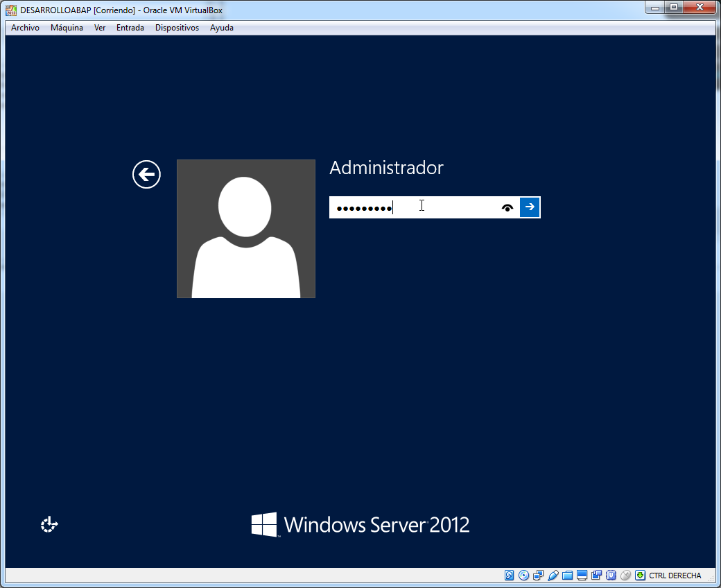Image resolution: width=721 pixels, height=588 pixels.
Task: Click the shared folders status icon
Action: tap(567, 575)
